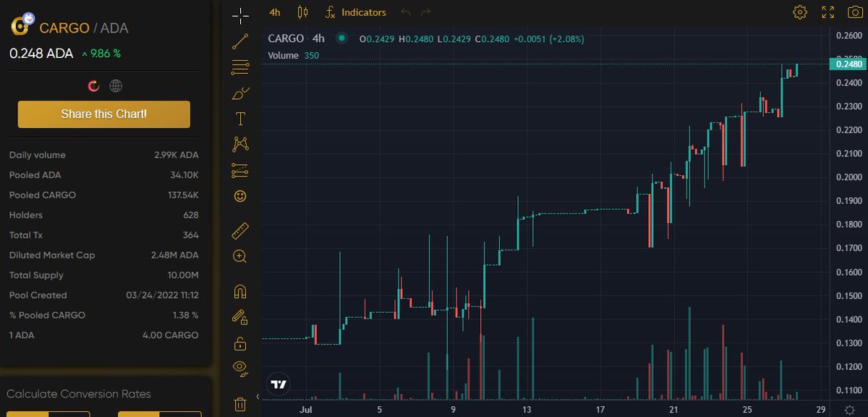Click the 13 date on time axis

[x=527, y=410]
